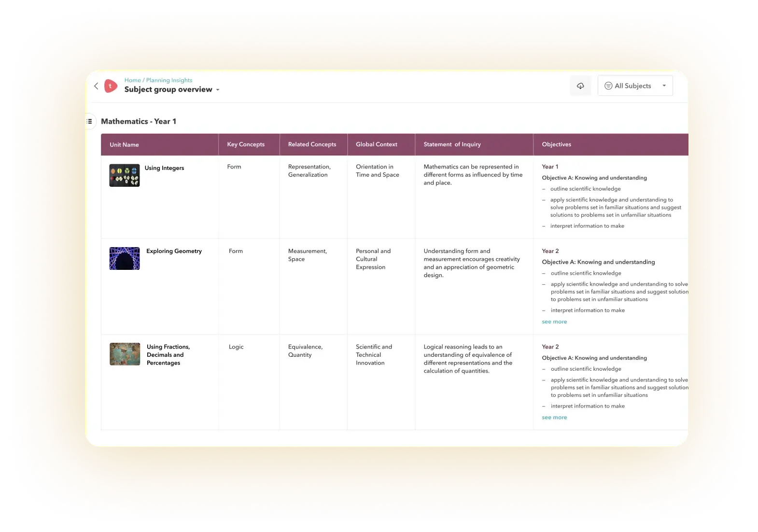Screen dimensions: 758x532
Task: Open the list outline icon beside Mathematics
Action: [x=89, y=121]
